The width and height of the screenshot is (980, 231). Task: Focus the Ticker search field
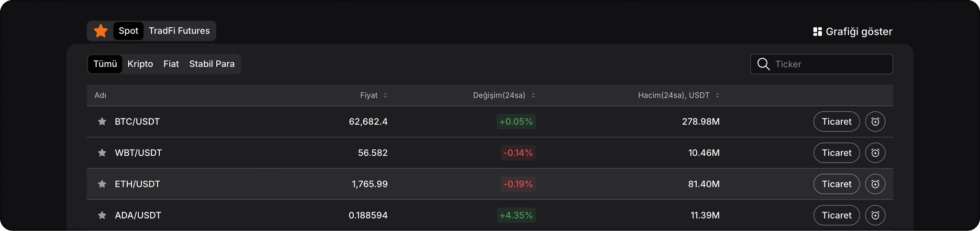pos(822,64)
